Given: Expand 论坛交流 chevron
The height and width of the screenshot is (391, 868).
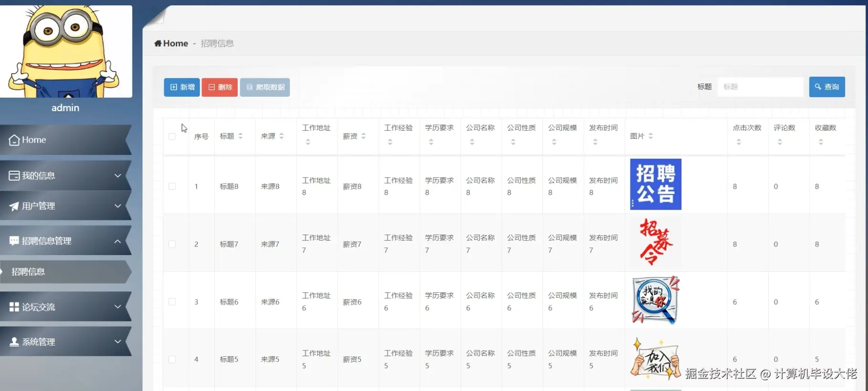Looking at the screenshot, I should point(117,307).
